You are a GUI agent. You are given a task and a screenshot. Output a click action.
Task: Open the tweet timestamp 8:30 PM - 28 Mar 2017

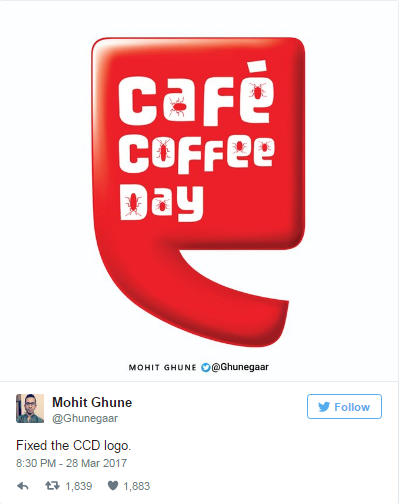click(x=72, y=463)
